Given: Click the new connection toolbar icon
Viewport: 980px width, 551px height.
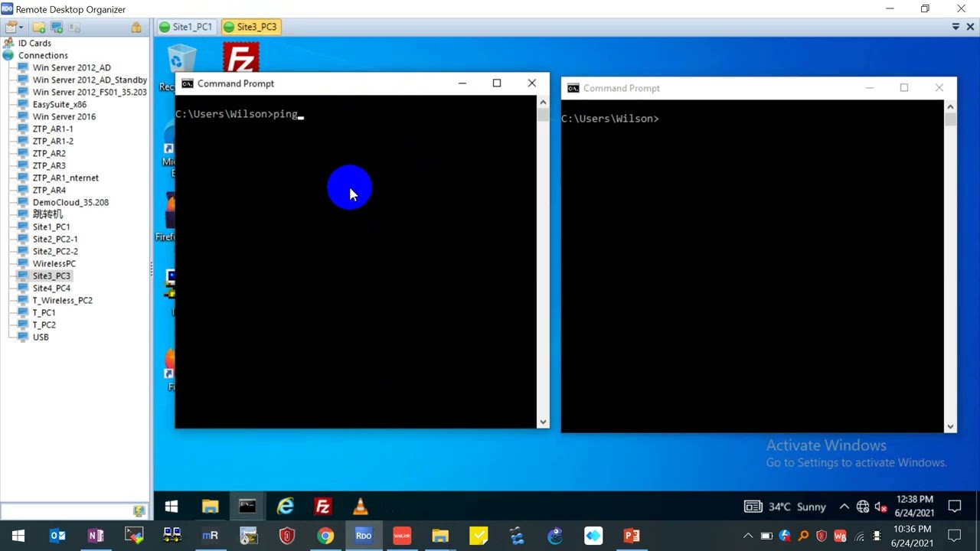Looking at the screenshot, I should coord(57,28).
